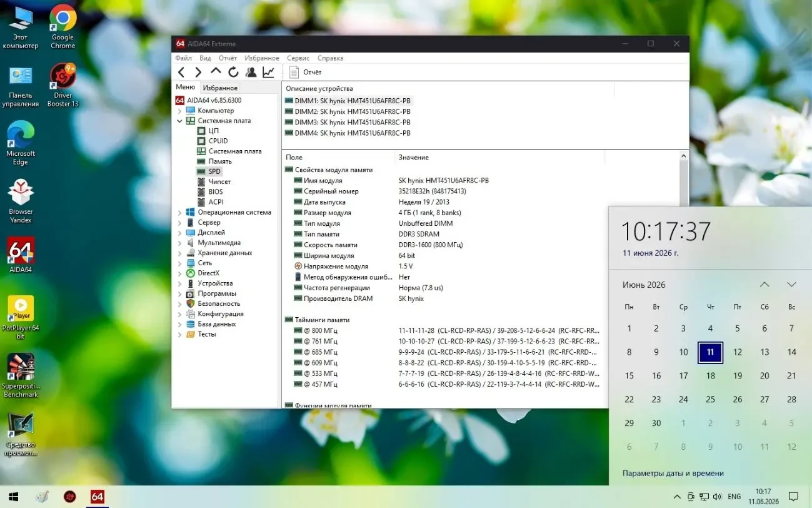This screenshot has width=812, height=508.
Task: Open the Справка menu
Action: click(330, 58)
